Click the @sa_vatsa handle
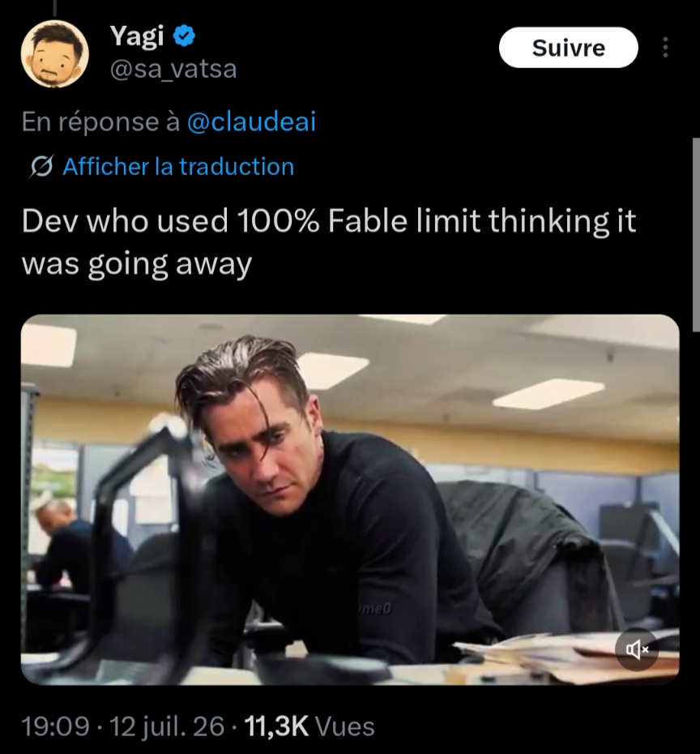 (173, 69)
